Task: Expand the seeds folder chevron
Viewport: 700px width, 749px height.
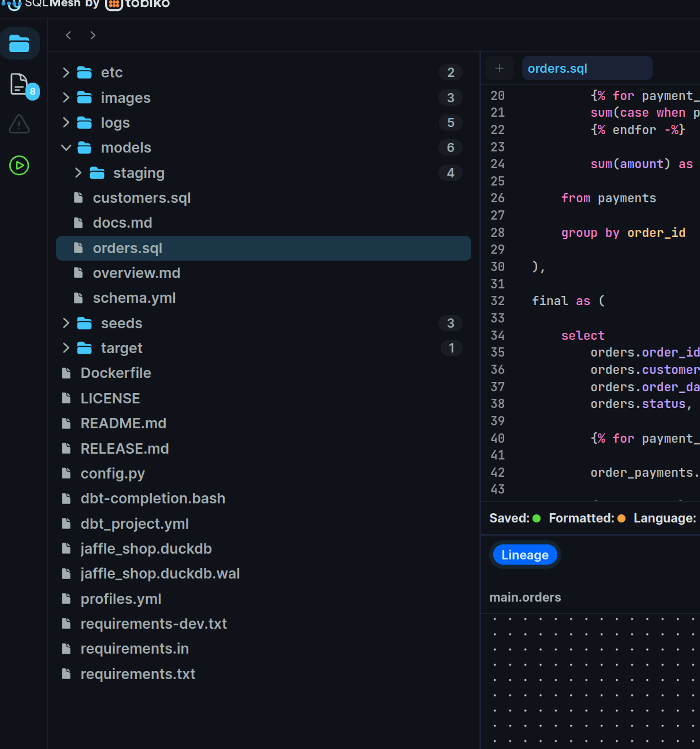Action: (66, 323)
